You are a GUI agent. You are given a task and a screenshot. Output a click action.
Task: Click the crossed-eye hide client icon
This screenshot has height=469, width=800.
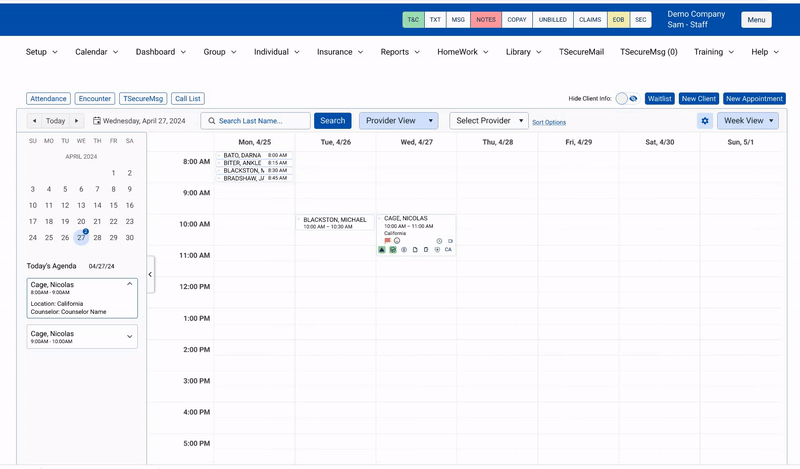click(633, 98)
